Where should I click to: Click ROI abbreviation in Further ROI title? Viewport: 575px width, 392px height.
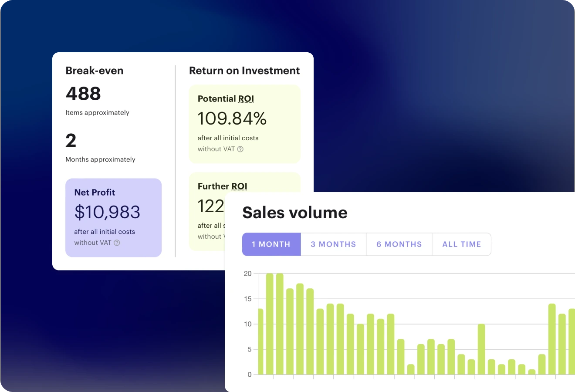tap(239, 186)
